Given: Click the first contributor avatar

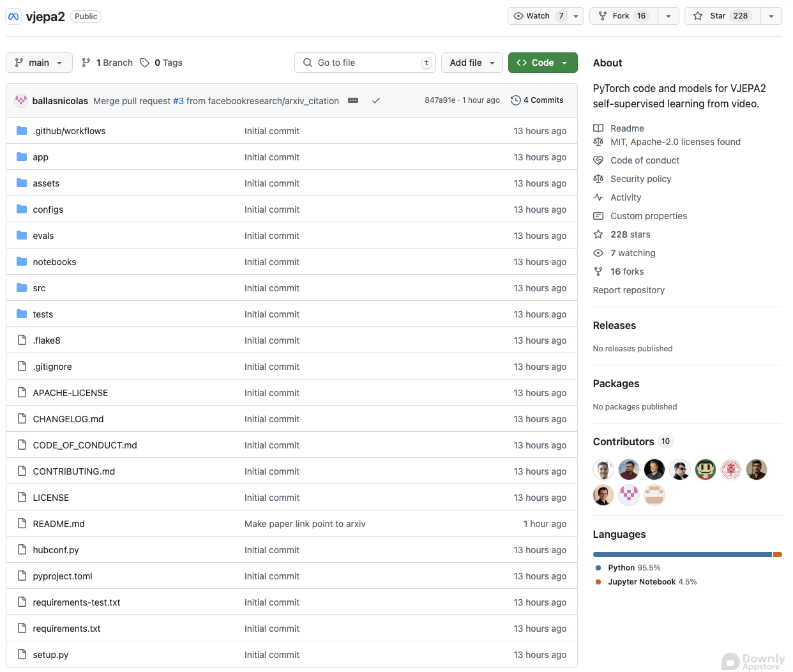Looking at the screenshot, I should pos(603,470).
